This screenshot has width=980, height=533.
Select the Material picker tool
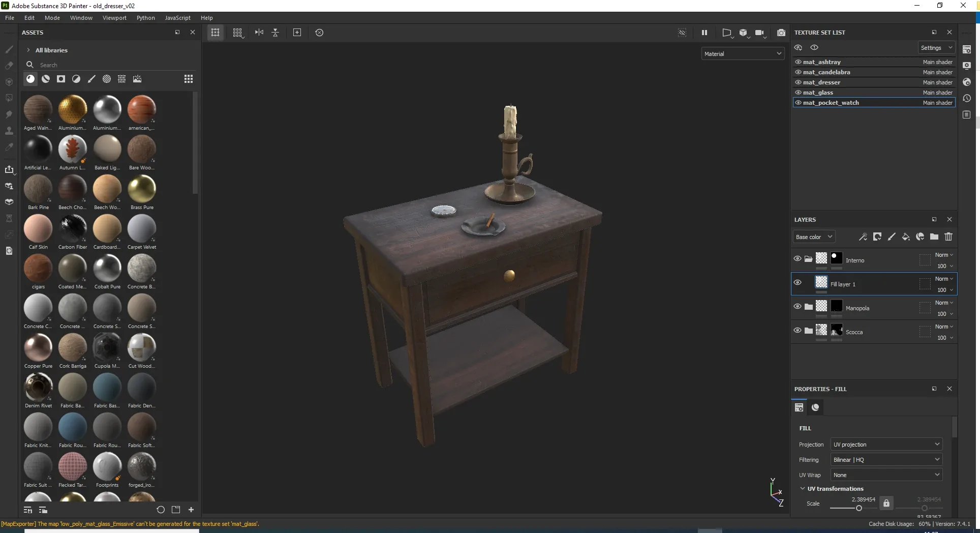tap(9, 147)
